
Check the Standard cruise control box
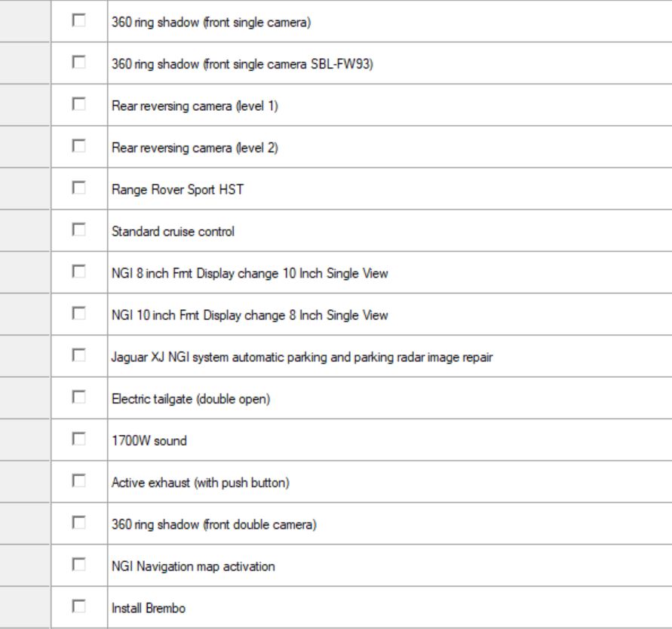(78, 231)
